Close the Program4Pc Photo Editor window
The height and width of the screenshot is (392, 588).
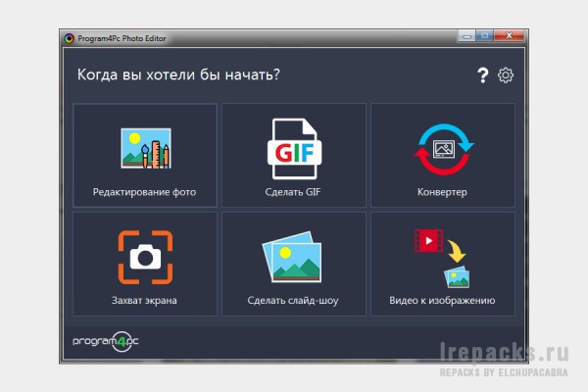pos(509,36)
